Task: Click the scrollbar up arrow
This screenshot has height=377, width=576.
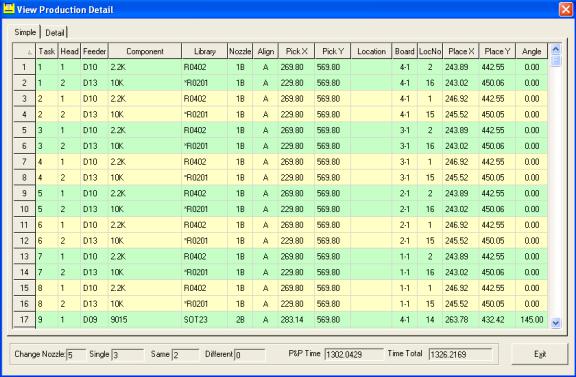Action: point(556,49)
